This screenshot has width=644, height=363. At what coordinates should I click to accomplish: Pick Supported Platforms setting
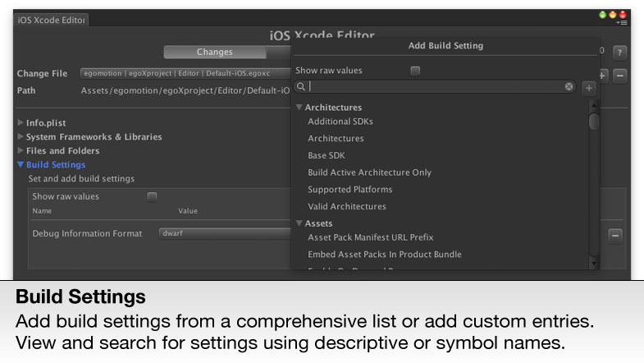click(x=350, y=190)
